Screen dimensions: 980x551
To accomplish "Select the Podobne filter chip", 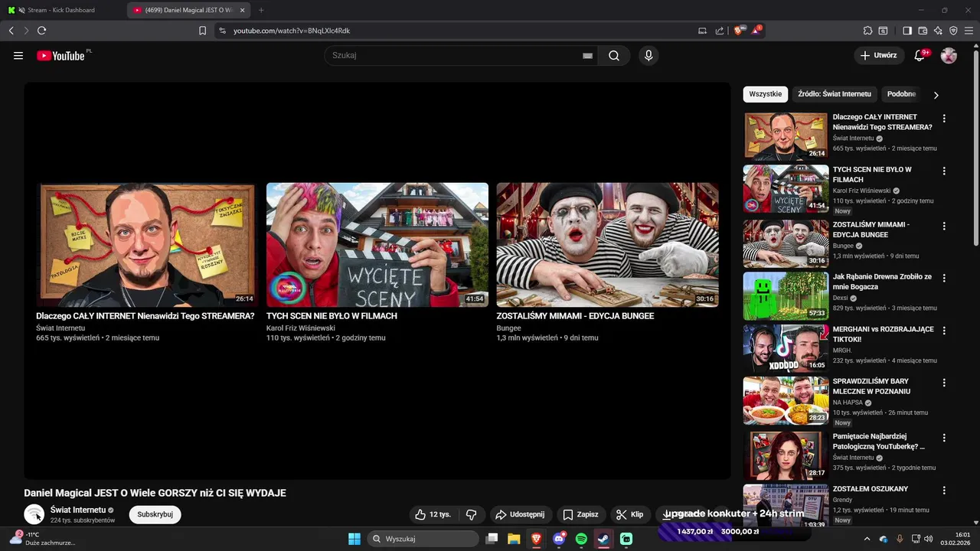I will coord(901,93).
